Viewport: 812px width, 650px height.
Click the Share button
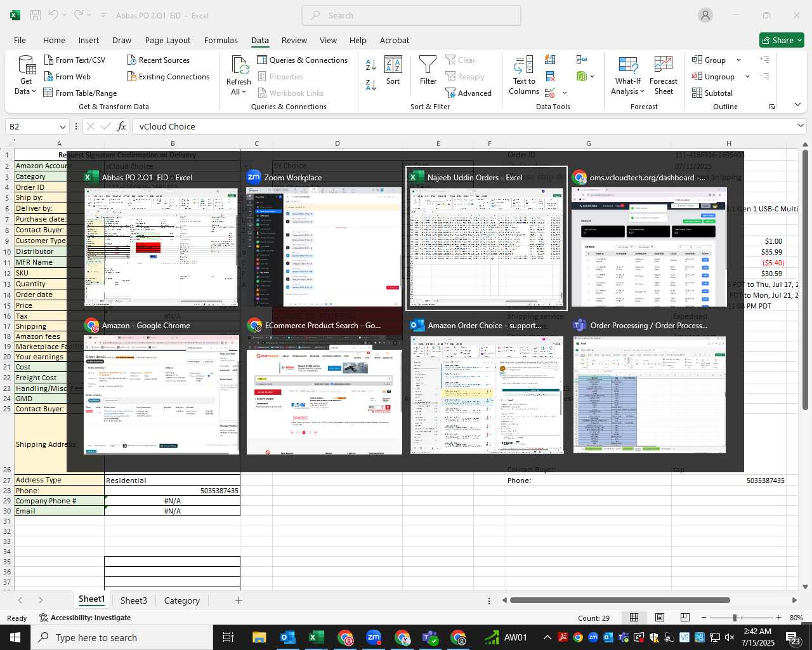782,40
